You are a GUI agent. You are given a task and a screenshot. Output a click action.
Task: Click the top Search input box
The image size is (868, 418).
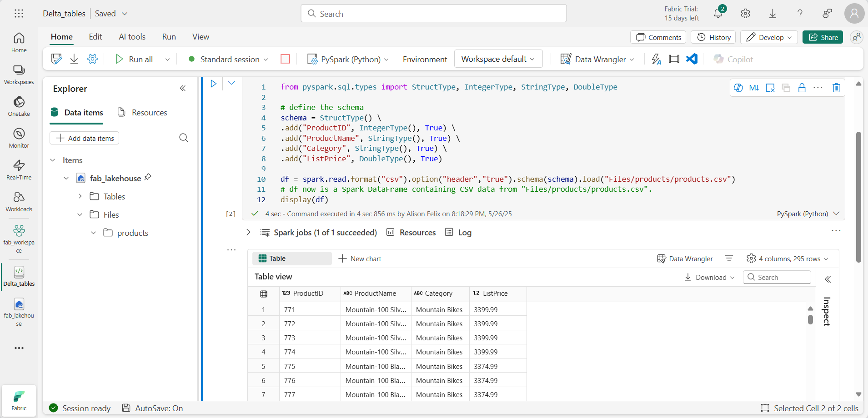(x=433, y=14)
